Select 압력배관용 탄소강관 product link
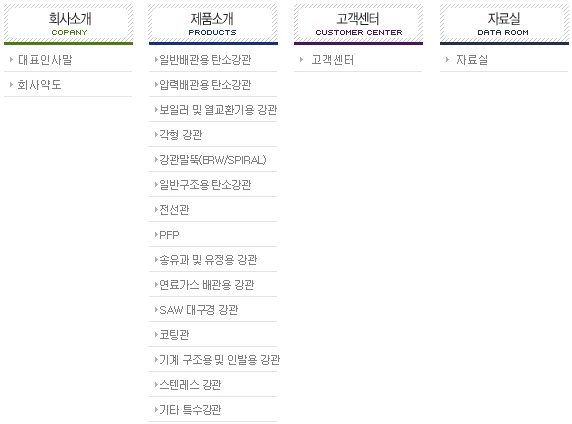The image size is (572, 424). coord(205,85)
